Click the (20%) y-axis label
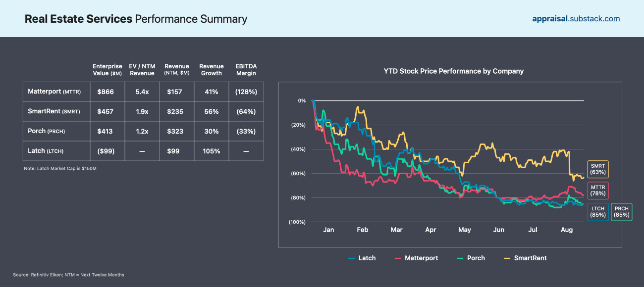 tap(299, 125)
